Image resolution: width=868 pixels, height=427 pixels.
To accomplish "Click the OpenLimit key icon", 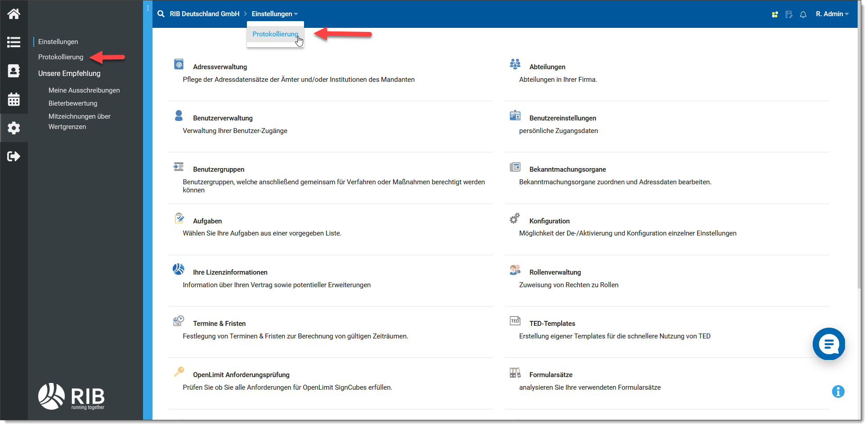I will click(179, 372).
